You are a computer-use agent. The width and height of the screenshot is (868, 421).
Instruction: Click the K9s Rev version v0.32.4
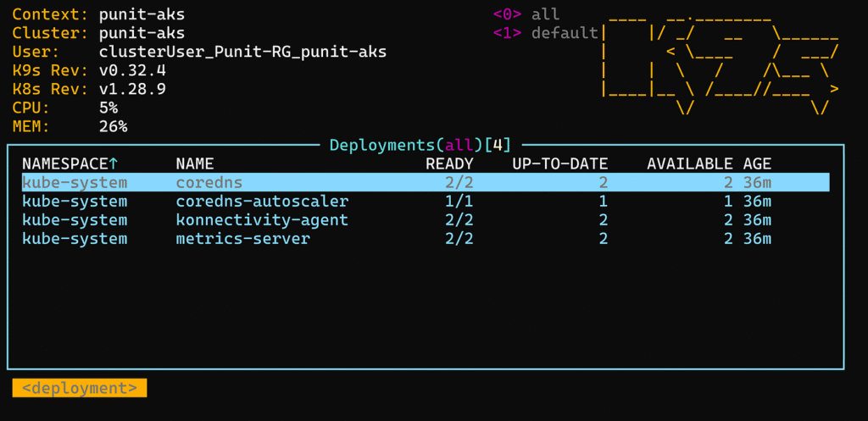[132, 71]
